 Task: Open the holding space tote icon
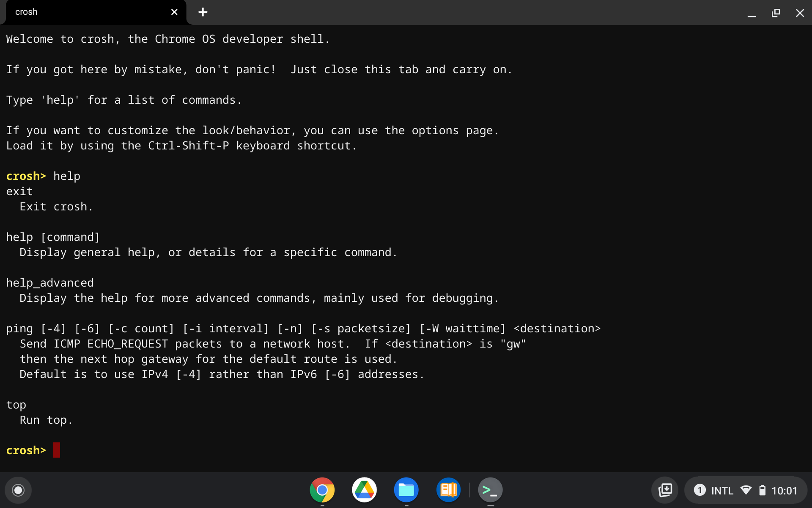(665, 490)
